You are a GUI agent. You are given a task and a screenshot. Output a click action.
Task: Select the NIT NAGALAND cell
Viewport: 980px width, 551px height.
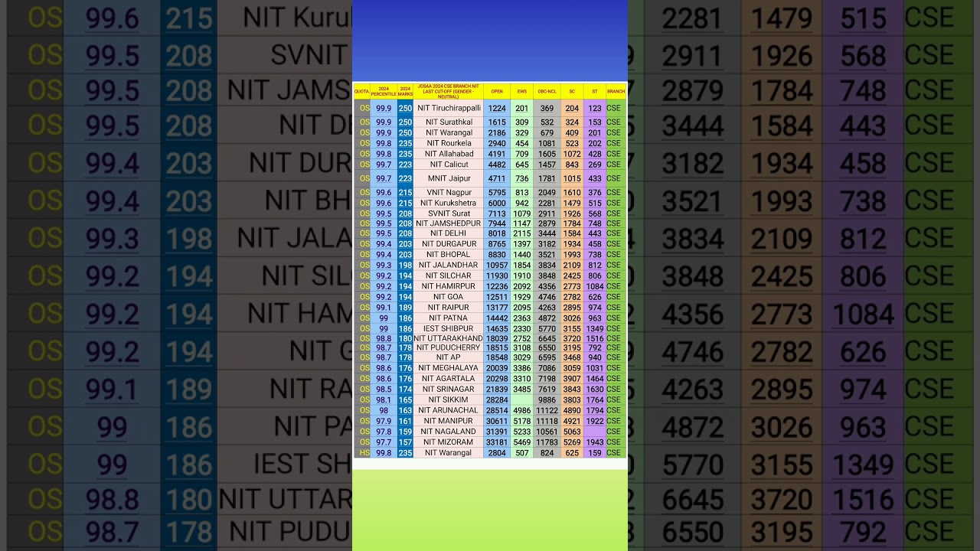pos(449,432)
